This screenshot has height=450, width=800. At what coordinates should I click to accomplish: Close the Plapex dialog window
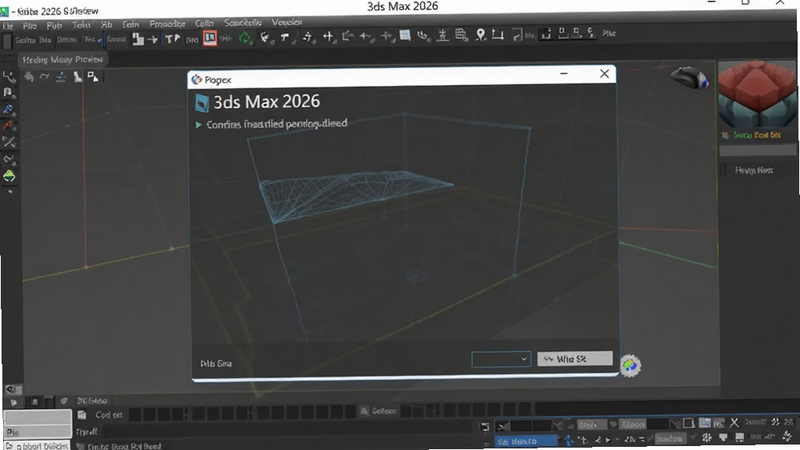[x=604, y=74]
